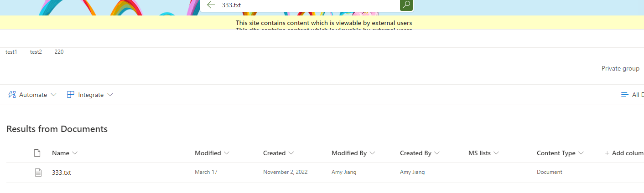Screen dimensions: 644x193
Task: Click the green search magnifier button
Action: pos(406,5)
